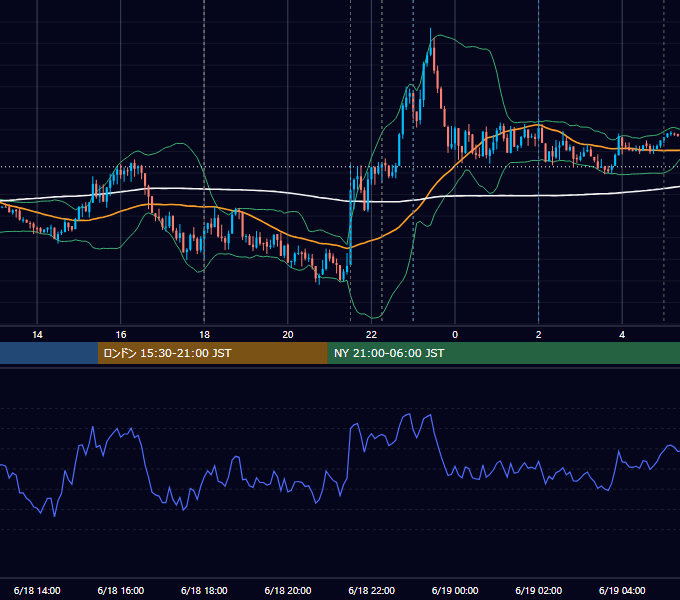The image size is (680, 600).
Task: Click the 14 hour label on the price chart axis
Action: [x=37, y=335]
